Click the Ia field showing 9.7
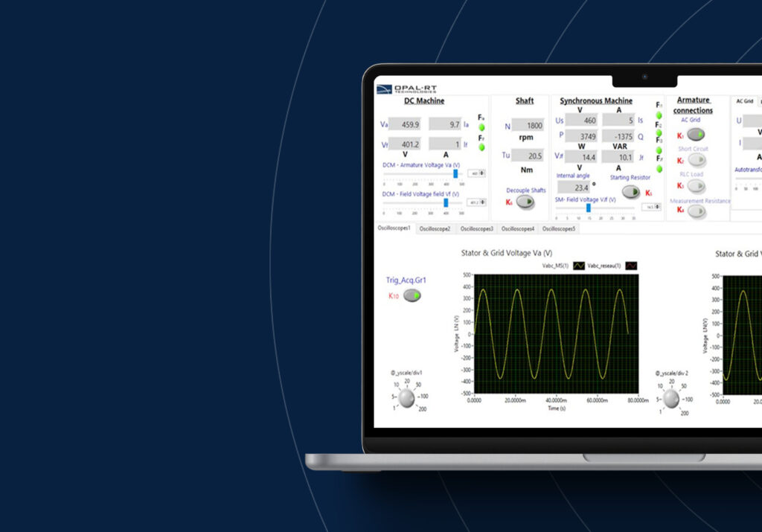 tap(445, 124)
